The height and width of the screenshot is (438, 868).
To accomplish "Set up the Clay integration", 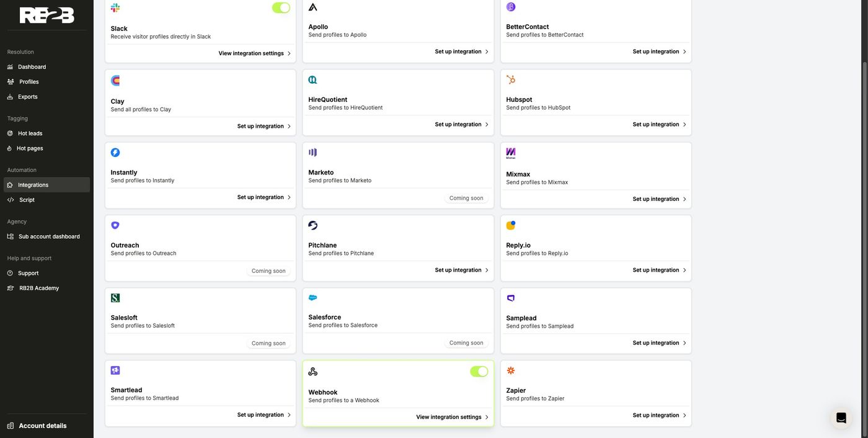I will pos(264,126).
